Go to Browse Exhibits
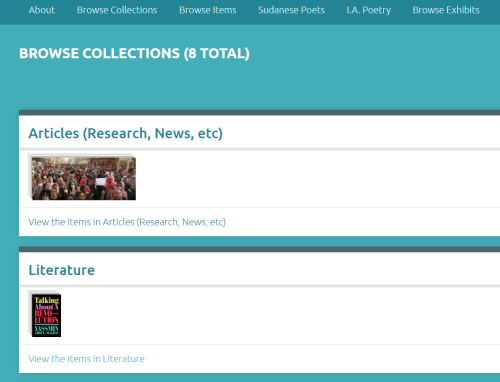The image size is (500, 382). 446,10
